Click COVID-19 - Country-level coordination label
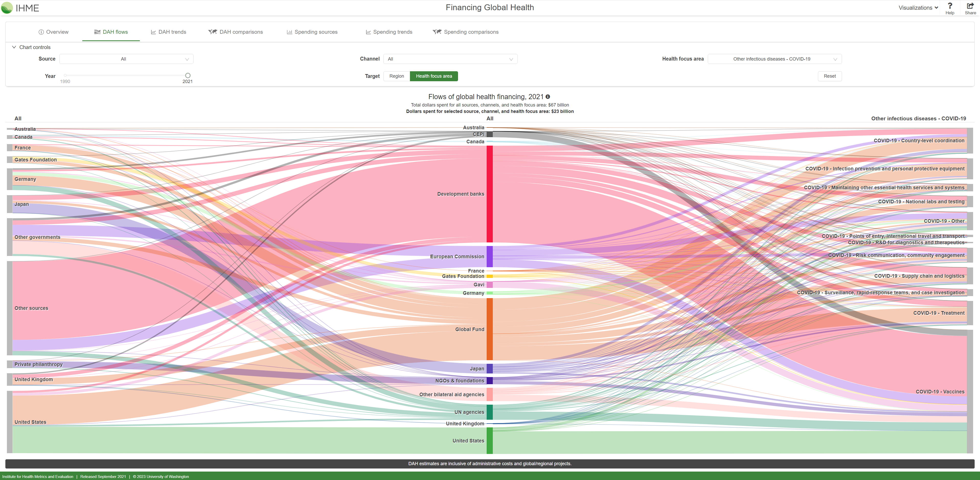 (919, 141)
